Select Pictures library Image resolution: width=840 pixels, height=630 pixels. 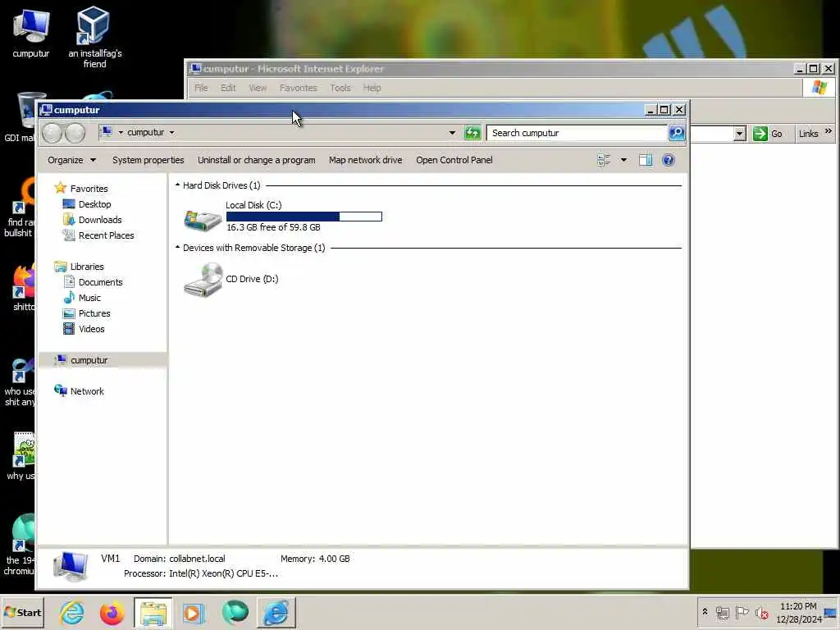pos(94,313)
